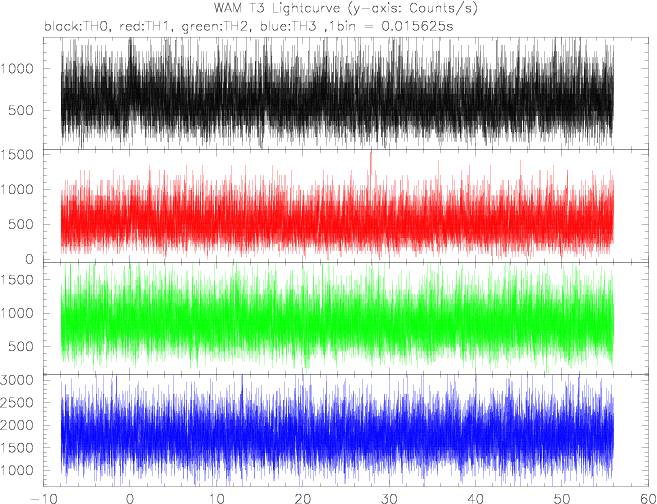This screenshot has width=657, height=504.
Task: Click the 20 label on the x-axis
Action: click(x=303, y=498)
